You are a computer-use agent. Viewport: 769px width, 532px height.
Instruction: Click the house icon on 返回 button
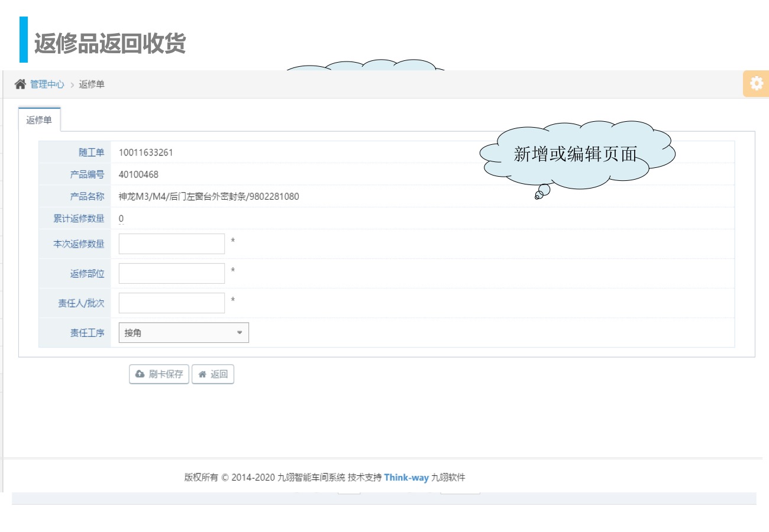[202, 374]
